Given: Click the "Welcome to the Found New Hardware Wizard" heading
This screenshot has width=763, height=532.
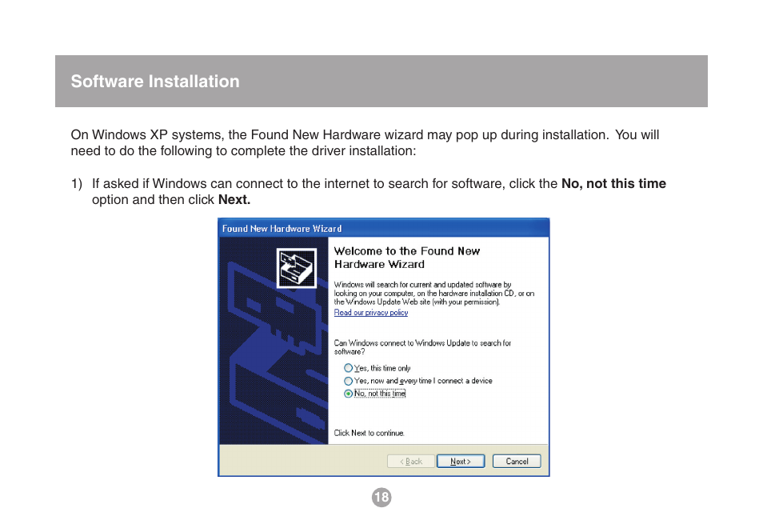Looking at the screenshot, I should pos(407,258).
